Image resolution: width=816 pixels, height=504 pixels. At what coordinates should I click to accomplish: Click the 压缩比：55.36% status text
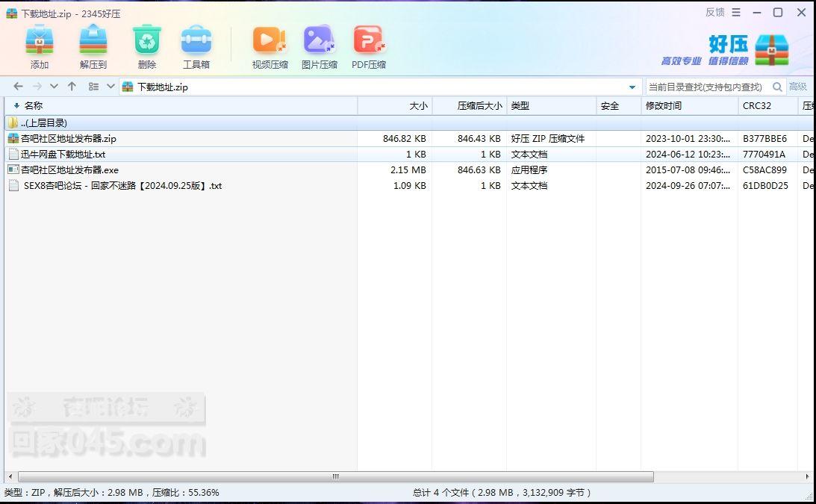click(185, 493)
